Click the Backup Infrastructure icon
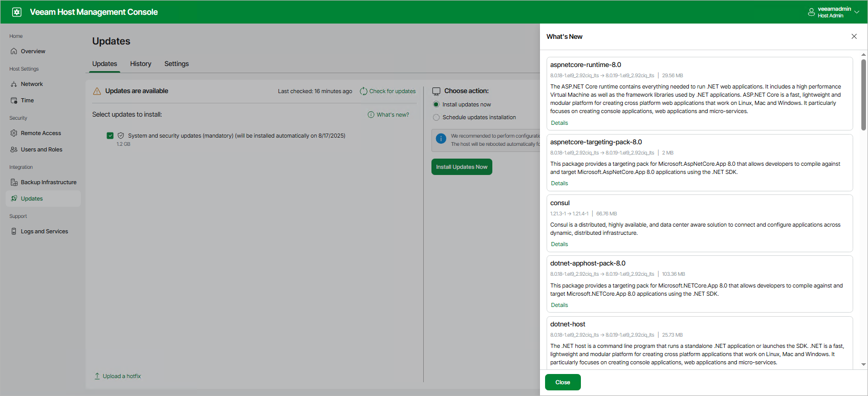This screenshot has height=396, width=868. click(x=14, y=182)
